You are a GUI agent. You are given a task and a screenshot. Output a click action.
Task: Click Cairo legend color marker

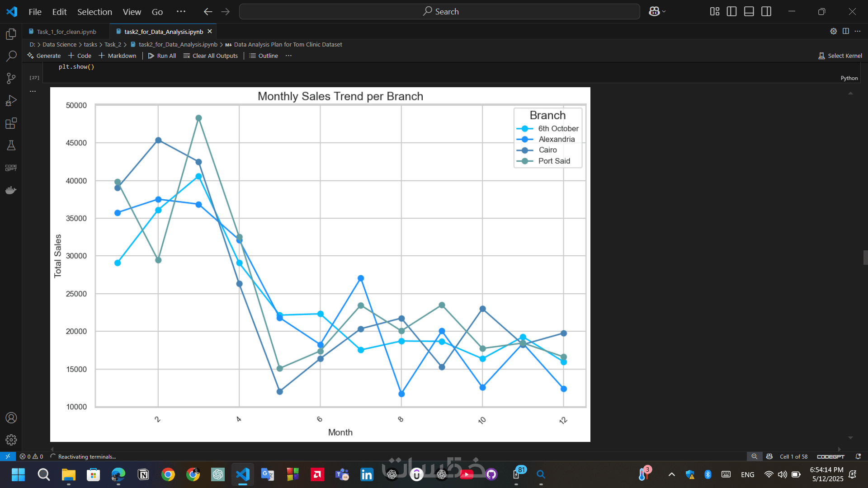(524, 150)
